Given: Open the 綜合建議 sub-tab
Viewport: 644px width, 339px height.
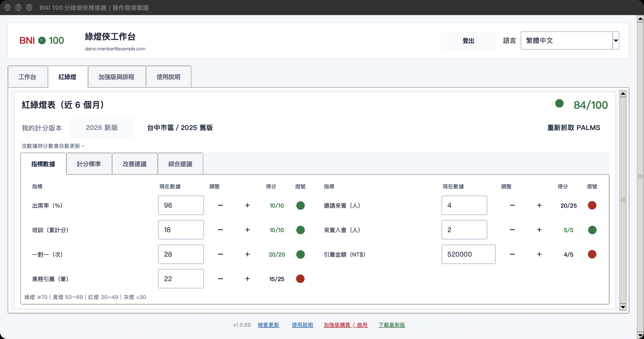Looking at the screenshot, I should (180, 164).
